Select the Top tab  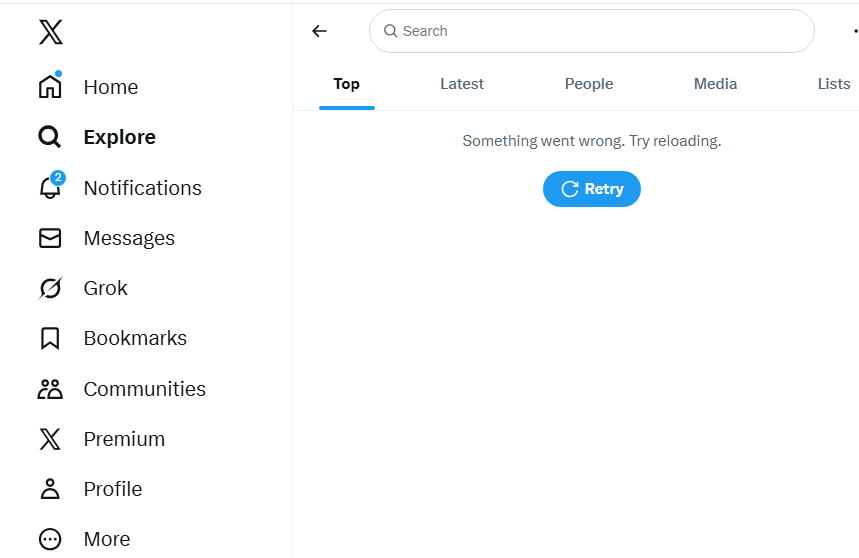point(347,84)
